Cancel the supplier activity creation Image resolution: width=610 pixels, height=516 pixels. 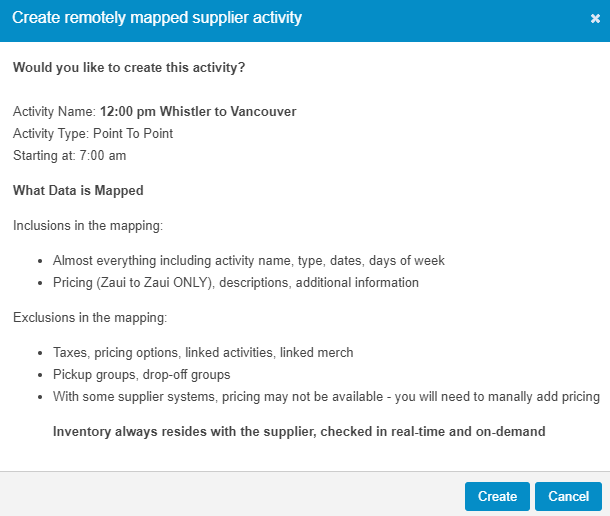click(568, 496)
